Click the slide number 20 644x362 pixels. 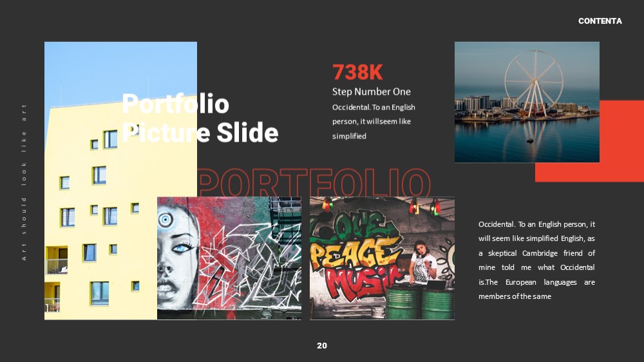322,345
